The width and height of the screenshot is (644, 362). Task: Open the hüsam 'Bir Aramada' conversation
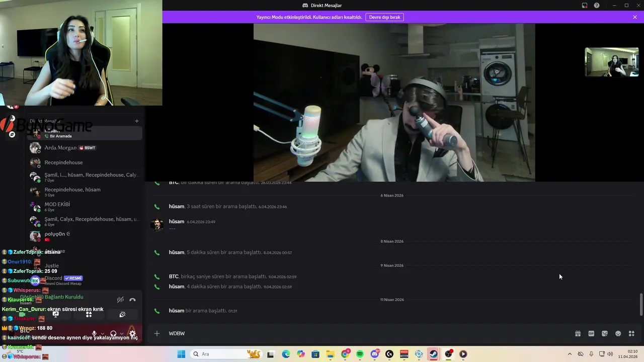(x=85, y=133)
